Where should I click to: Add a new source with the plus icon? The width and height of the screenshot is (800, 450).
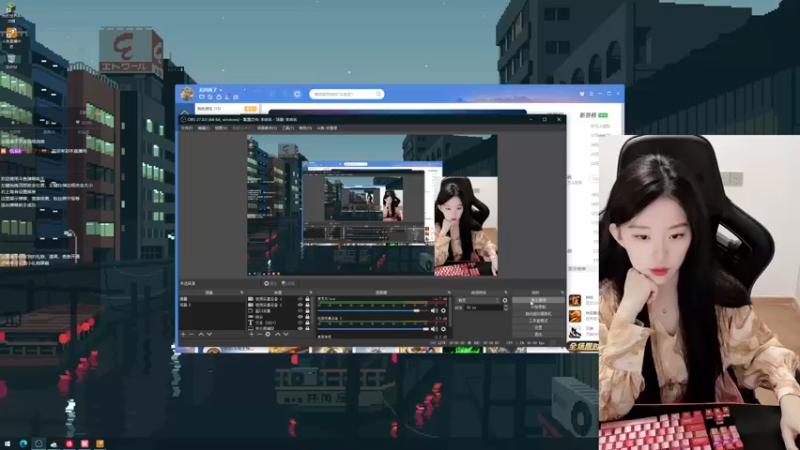click(x=252, y=335)
